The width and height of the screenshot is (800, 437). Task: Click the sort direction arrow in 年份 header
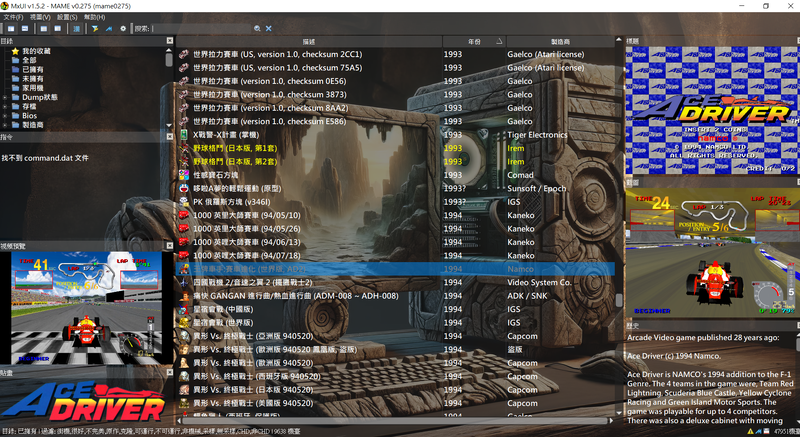tap(499, 41)
